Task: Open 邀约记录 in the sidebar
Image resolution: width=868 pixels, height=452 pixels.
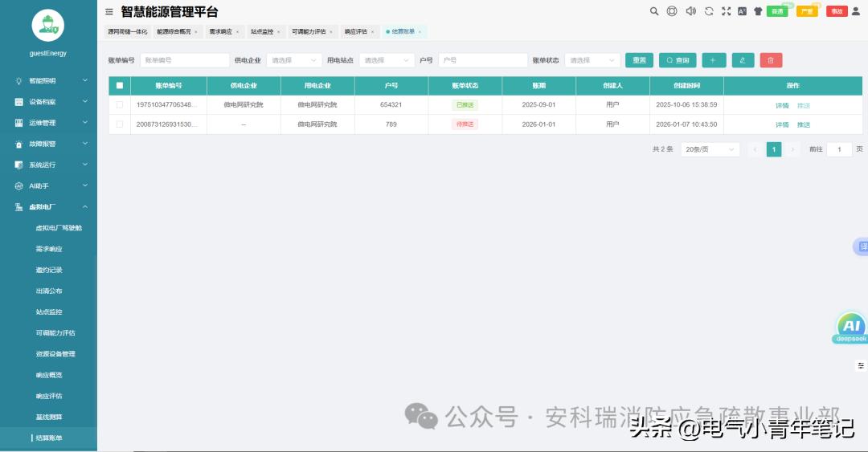Action: [49, 270]
